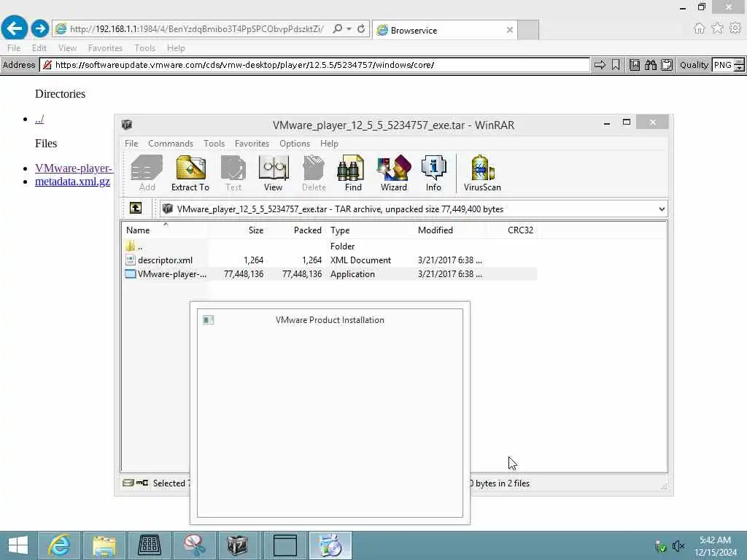Click the Go arrow next to Browservice address
The width and height of the screenshot is (747, 560).
click(x=600, y=65)
